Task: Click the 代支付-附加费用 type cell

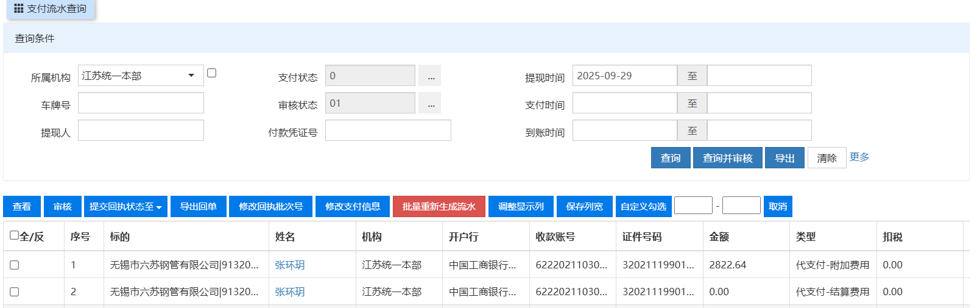Action: (x=833, y=265)
